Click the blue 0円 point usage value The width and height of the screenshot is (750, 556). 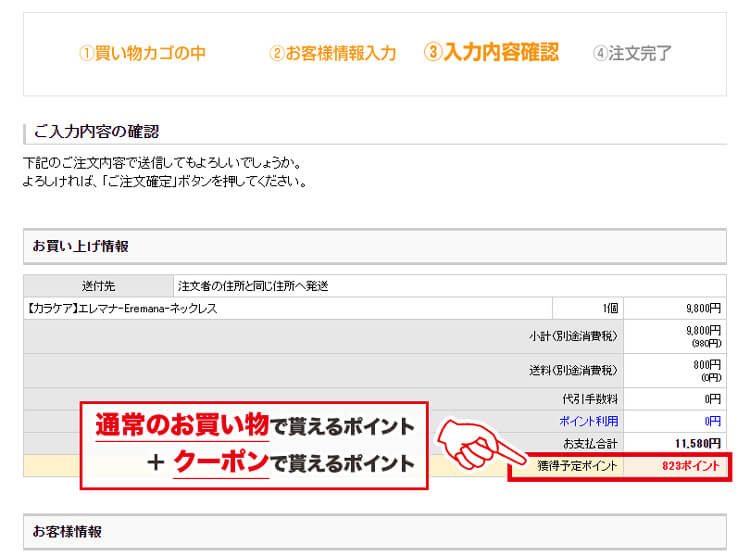(712, 421)
